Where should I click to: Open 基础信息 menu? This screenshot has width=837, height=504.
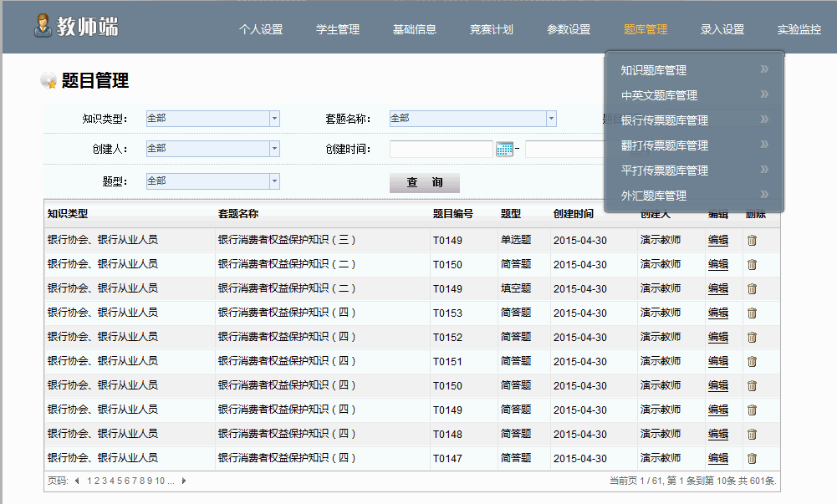(x=415, y=29)
